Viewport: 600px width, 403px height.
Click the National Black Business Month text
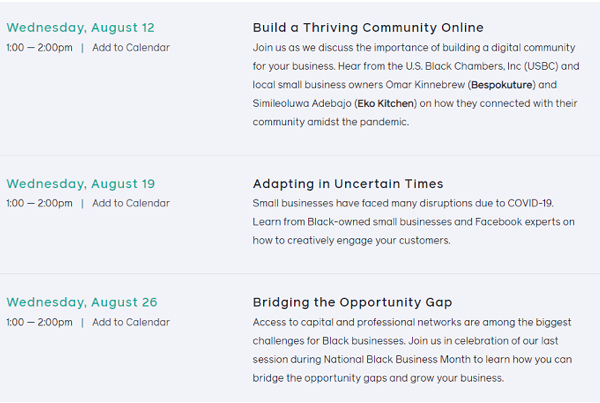pos(370,359)
